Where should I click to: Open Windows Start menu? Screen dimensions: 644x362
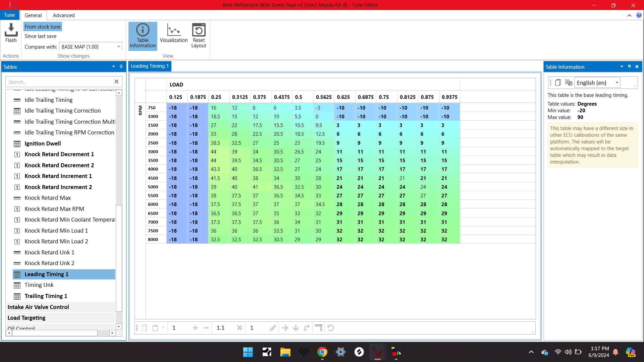[x=248, y=352]
